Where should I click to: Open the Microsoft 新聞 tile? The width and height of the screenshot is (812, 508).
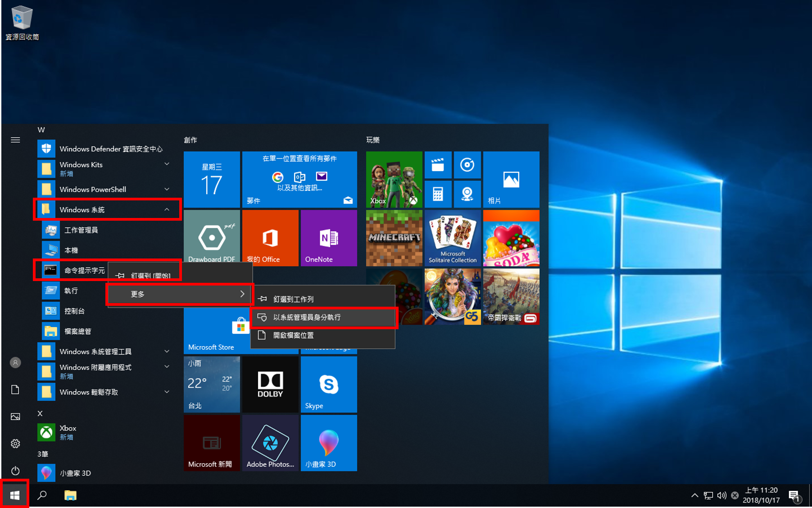click(212, 443)
